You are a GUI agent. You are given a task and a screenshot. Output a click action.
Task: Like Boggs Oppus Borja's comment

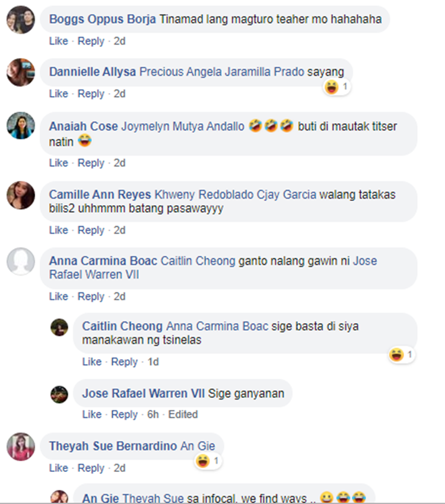click(59, 41)
